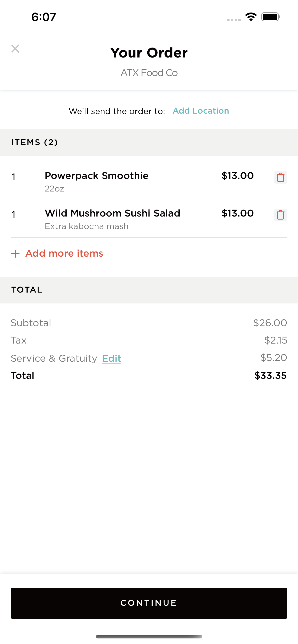Close the Your Order screen
The width and height of the screenshot is (298, 644).
tap(15, 49)
